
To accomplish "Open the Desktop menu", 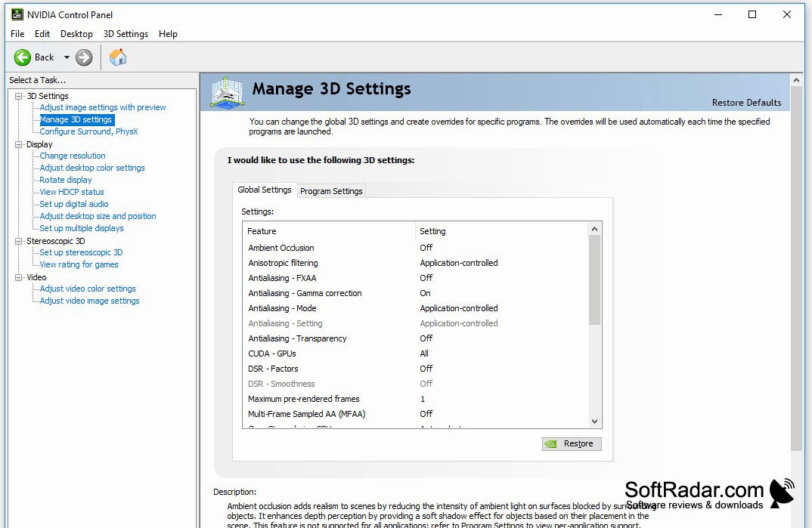I will click(x=76, y=34).
